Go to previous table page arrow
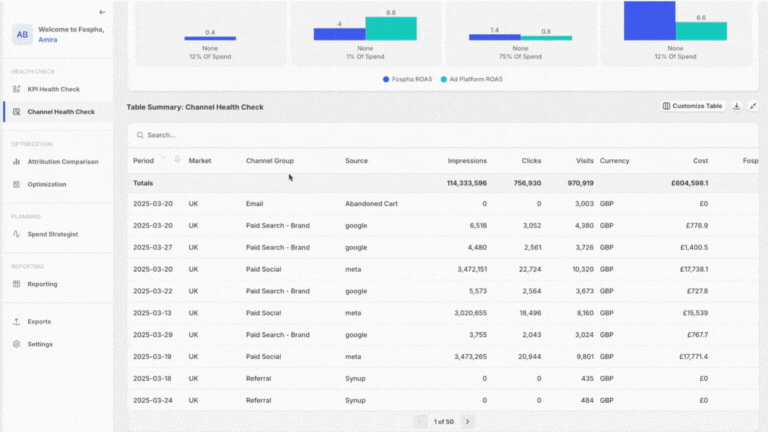Viewport: 768px width, 432px height. click(420, 422)
